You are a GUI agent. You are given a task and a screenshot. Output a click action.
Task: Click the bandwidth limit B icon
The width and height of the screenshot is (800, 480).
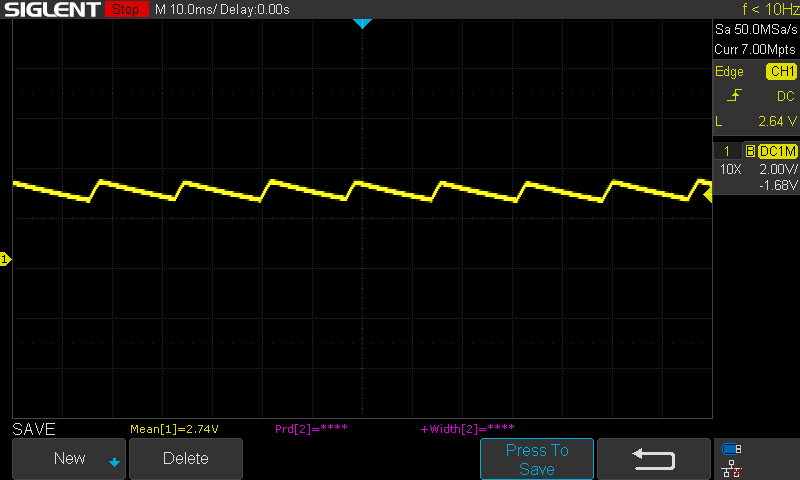(x=750, y=151)
